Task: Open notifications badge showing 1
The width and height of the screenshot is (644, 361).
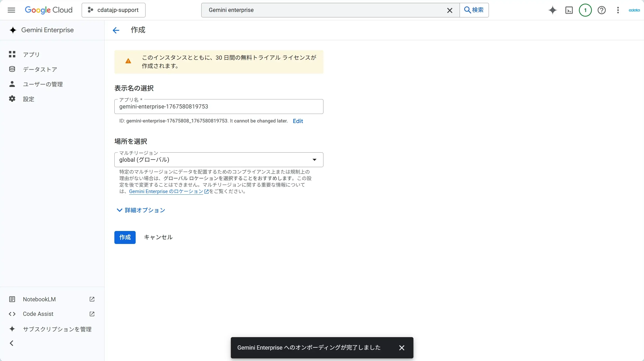Action: [585, 10]
